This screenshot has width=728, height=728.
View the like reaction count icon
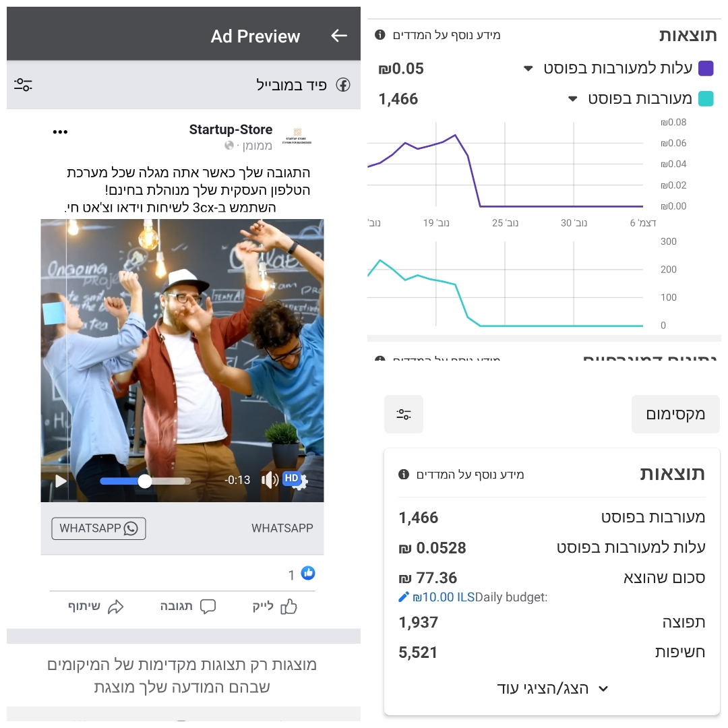[308, 574]
